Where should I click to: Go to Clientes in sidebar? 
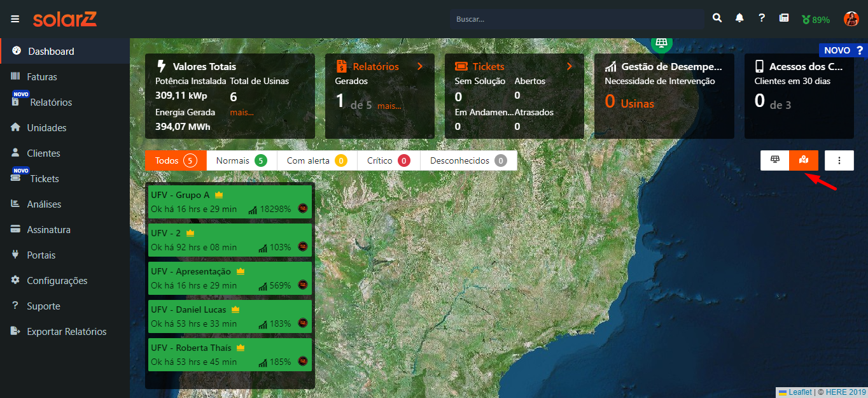43,153
